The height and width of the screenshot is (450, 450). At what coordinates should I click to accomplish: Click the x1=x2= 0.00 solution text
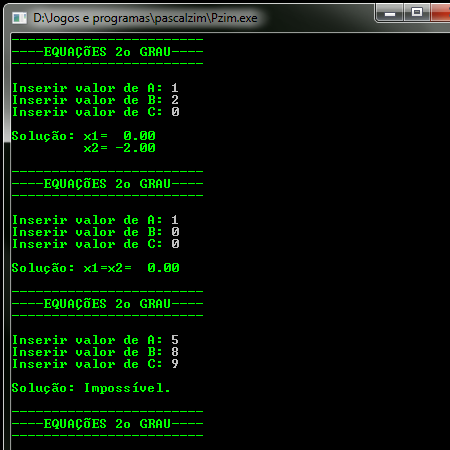[131, 268]
